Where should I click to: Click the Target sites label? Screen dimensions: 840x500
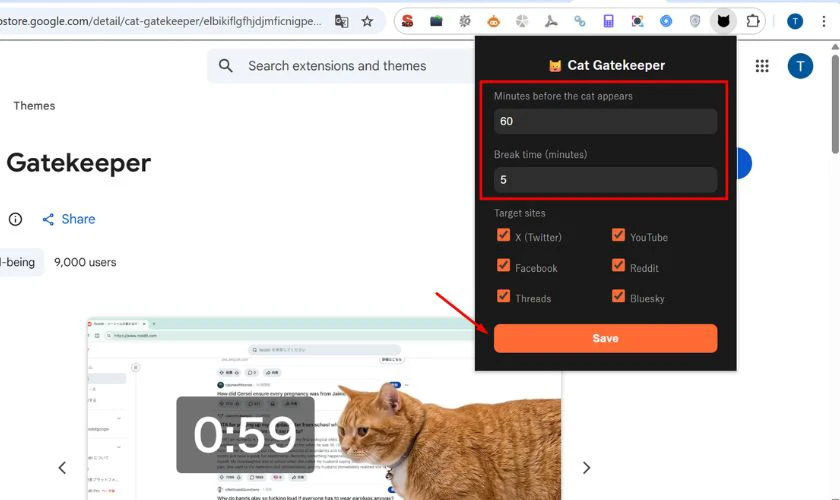[x=520, y=213]
